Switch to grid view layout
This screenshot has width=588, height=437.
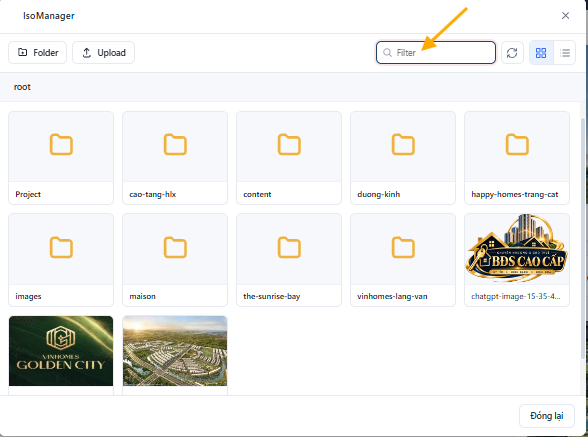541,53
